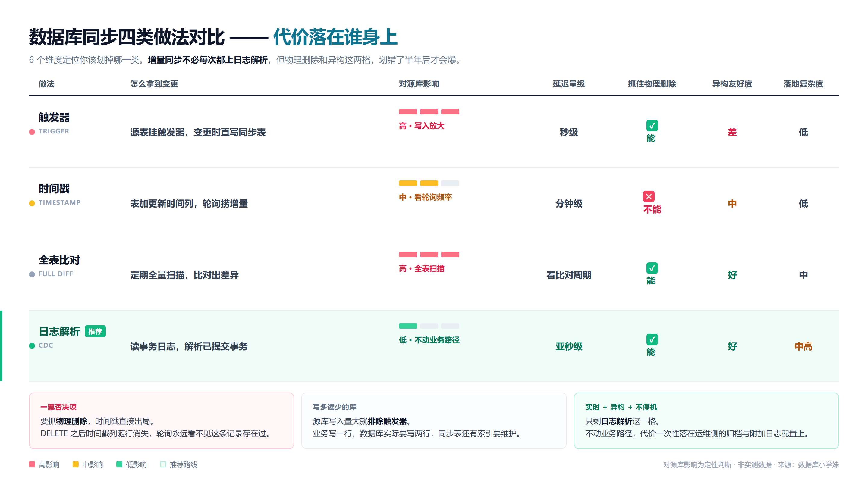The image size is (868, 488).
Task: Select the 全表比对 row title
Action: (x=59, y=260)
